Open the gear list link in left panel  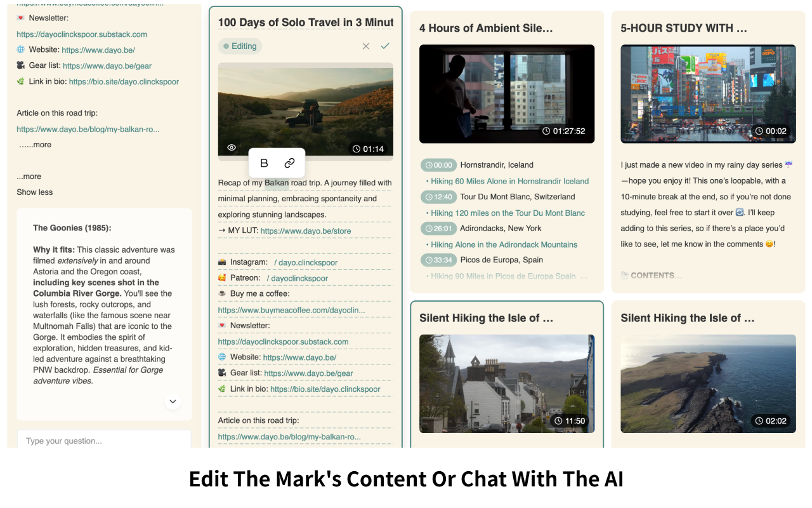click(x=107, y=66)
